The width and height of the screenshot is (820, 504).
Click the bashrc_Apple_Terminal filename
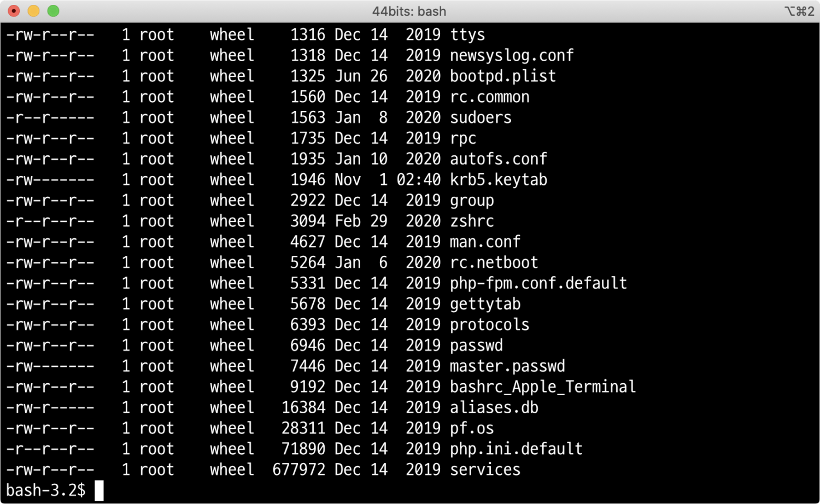click(x=542, y=387)
